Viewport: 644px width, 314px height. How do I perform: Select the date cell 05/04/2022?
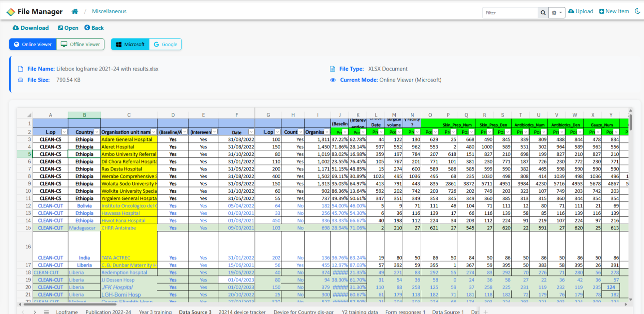tap(237, 206)
